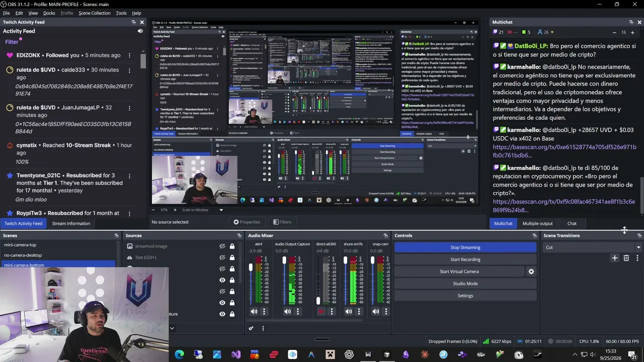Toggle Activity Feed sound speaker icon
644x362 pixels.
click(x=140, y=31)
